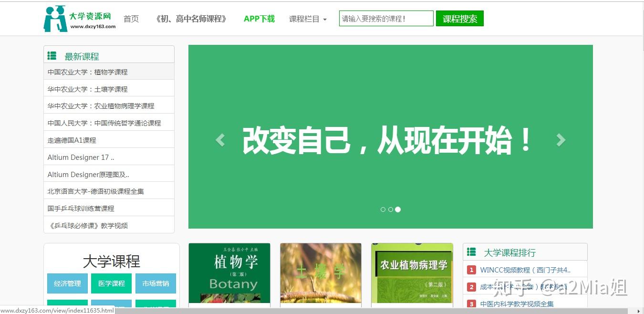Open the 植物学 Botany book cover

(x=229, y=273)
